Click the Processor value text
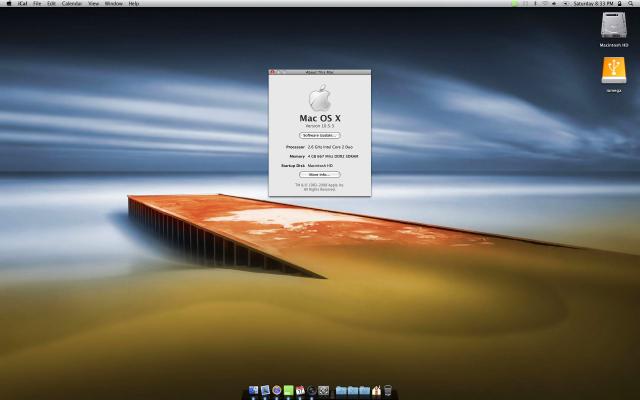The image size is (640, 400). [330, 147]
